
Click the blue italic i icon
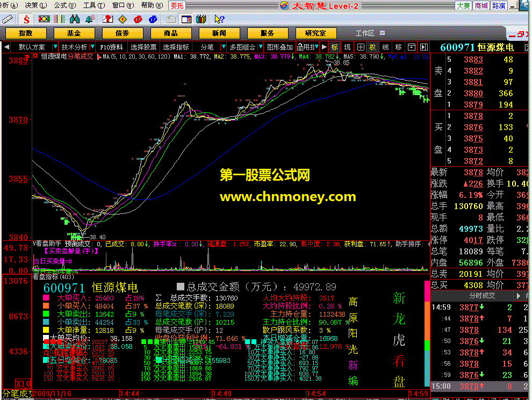[x=153, y=19]
